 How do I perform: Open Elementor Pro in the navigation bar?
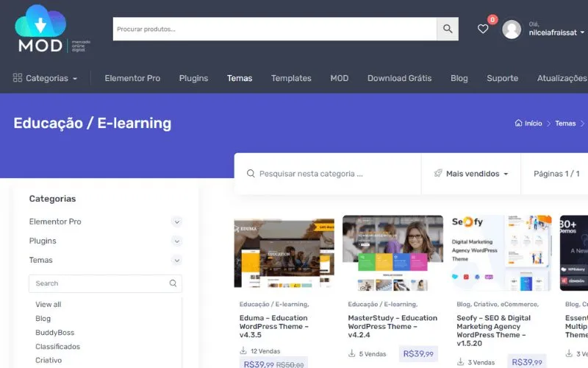pos(132,78)
